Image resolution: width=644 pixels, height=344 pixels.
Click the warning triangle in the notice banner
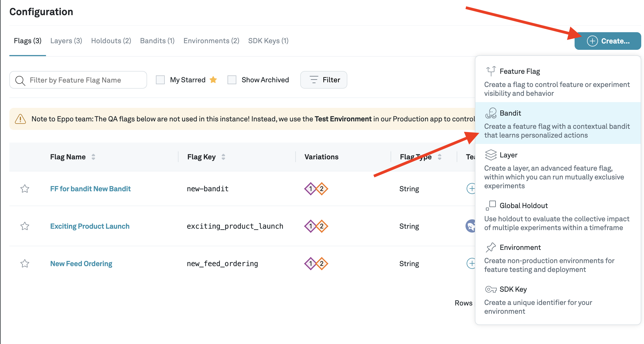pos(20,119)
